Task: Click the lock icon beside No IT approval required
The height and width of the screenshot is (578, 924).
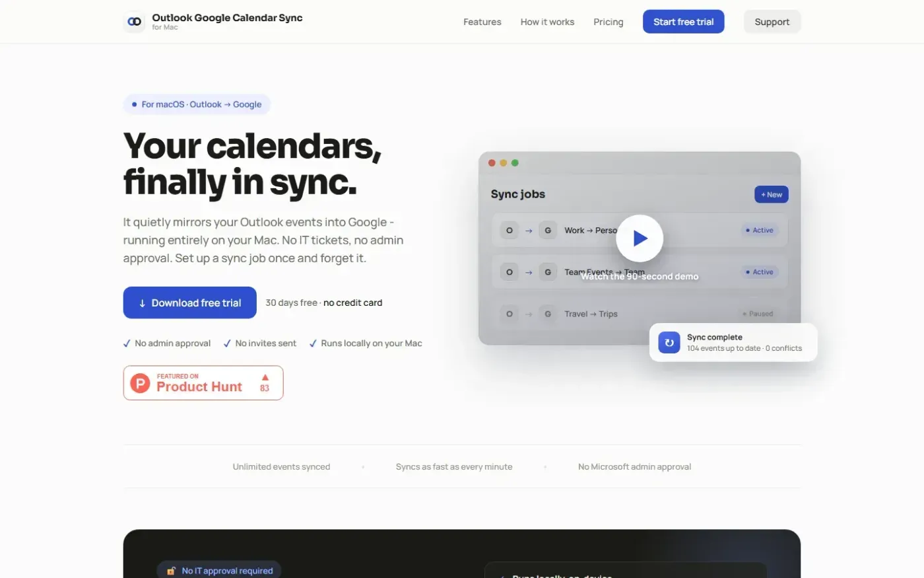Action: 172,571
